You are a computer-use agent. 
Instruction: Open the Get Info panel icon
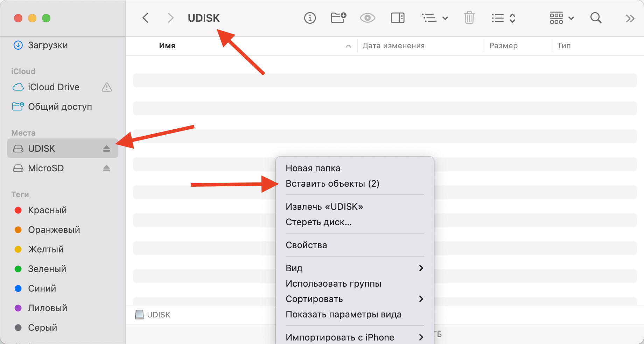(x=309, y=18)
